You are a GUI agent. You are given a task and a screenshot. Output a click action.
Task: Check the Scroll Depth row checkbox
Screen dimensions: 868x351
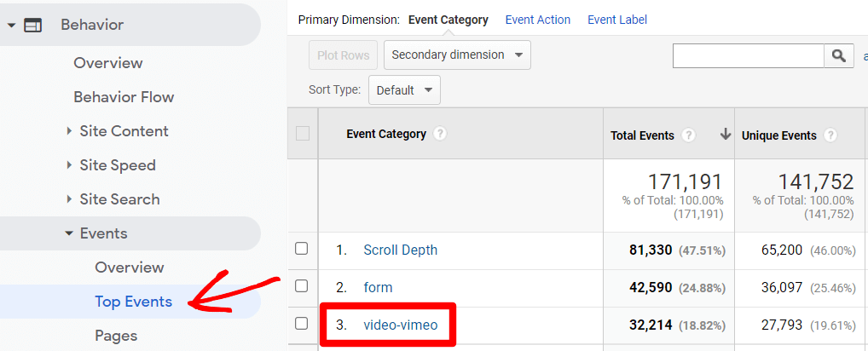coord(301,249)
